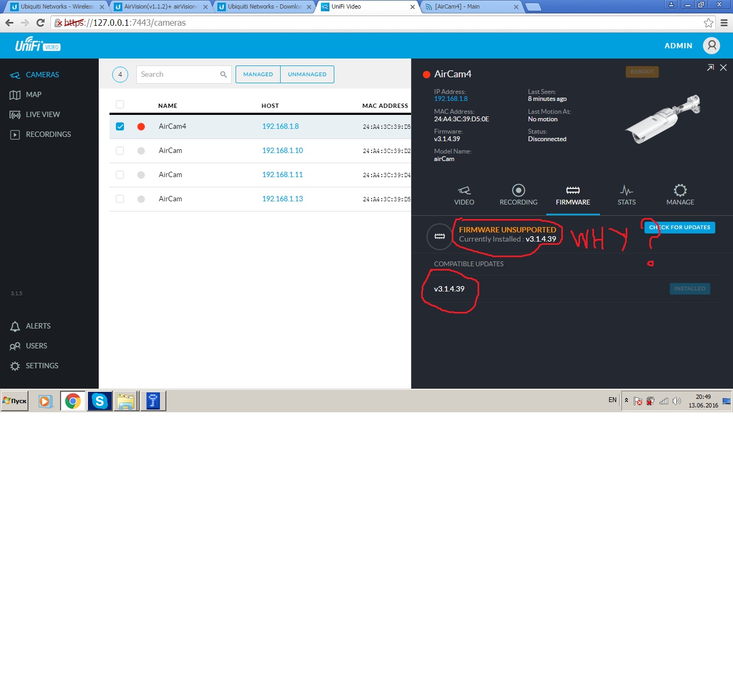Open host link 192.168.1.13
Image resolution: width=733 pixels, height=700 pixels.
point(282,199)
